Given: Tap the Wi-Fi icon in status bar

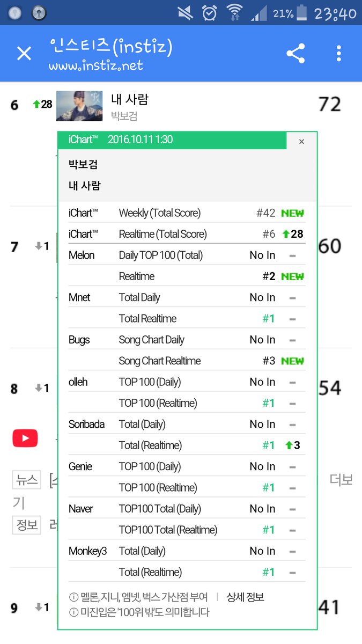Looking at the screenshot, I should [x=234, y=12].
